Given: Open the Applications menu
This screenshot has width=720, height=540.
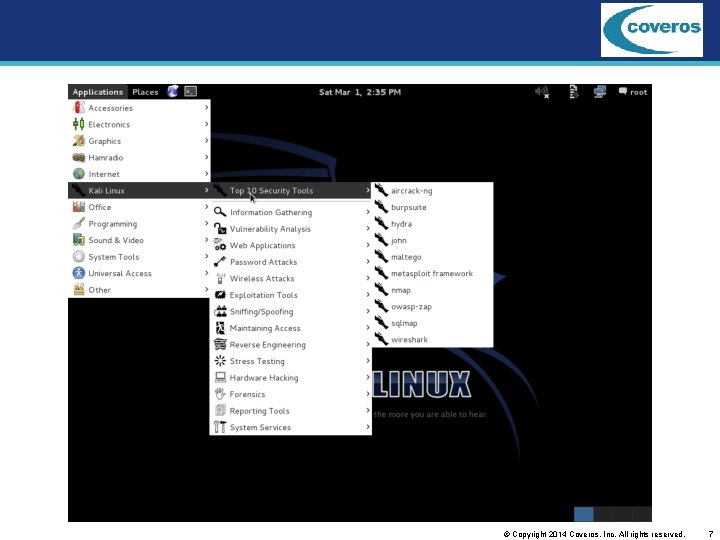Looking at the screenshot, I should coord(98,92).
